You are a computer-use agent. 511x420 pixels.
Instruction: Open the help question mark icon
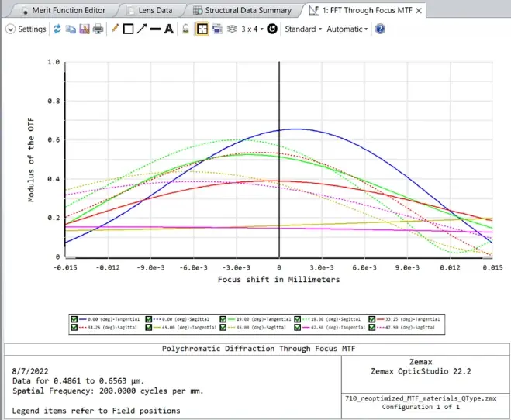click(380, 29)
